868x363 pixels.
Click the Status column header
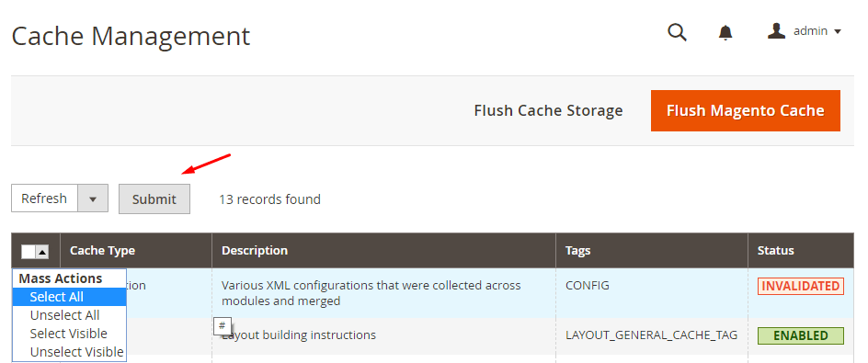tap(775, 251)
